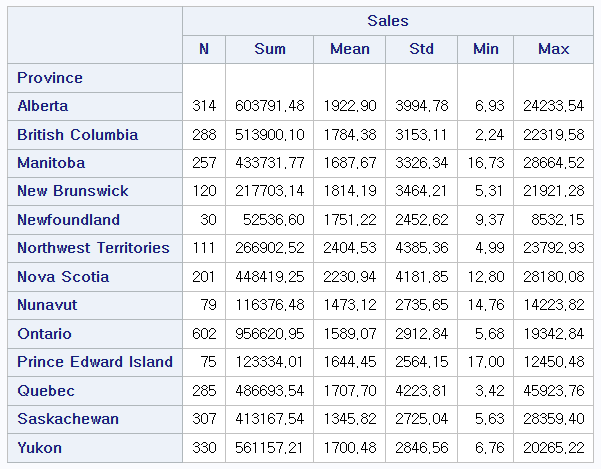Viewport: 601px width, 469px height.
Task: Click the Quebec row header
Action: pos(95,391)
